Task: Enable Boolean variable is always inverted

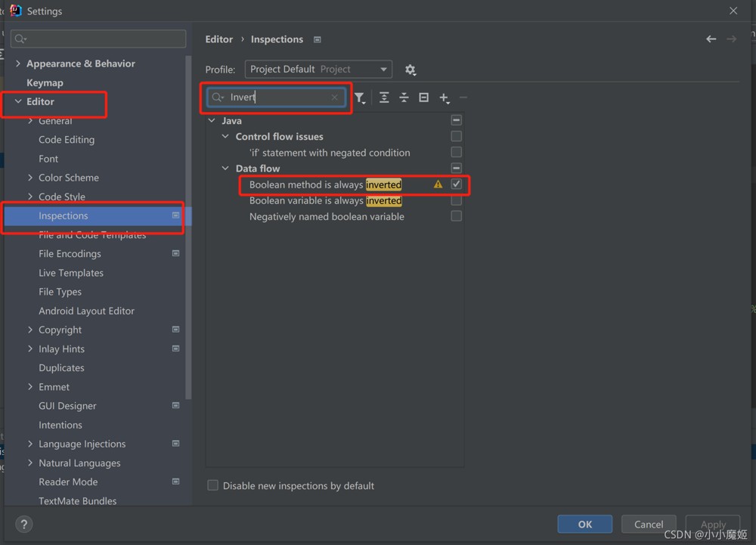Action: tap(456, 200)
